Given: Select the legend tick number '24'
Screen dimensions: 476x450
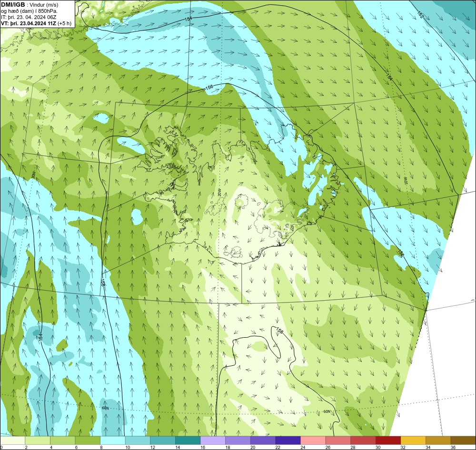Looking at the screenshot, I should (303, 447).
